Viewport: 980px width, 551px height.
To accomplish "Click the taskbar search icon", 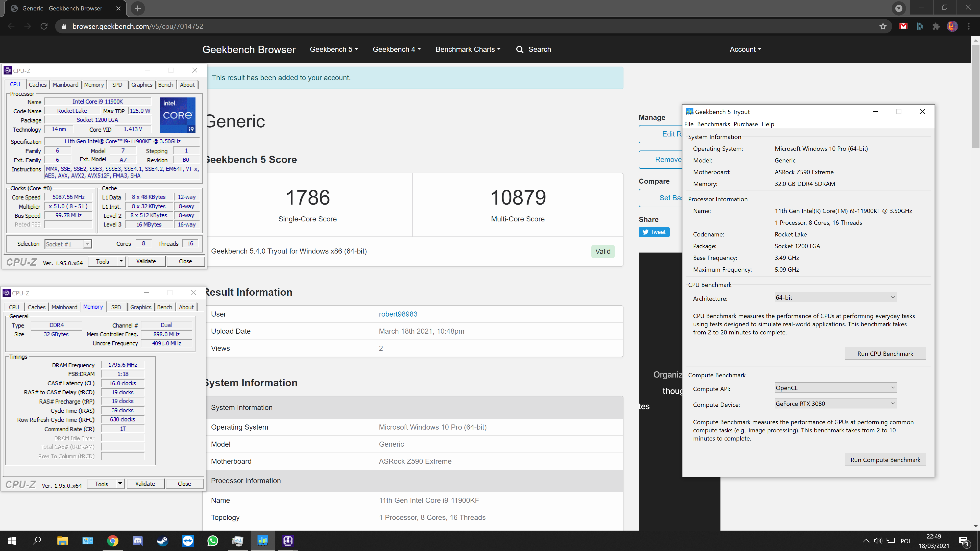I will (x=37, y=541).
